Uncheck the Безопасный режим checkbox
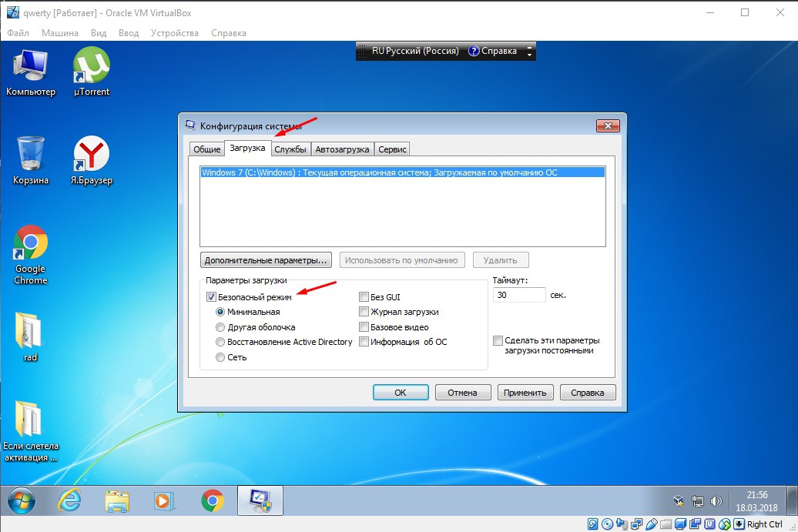 211,297
